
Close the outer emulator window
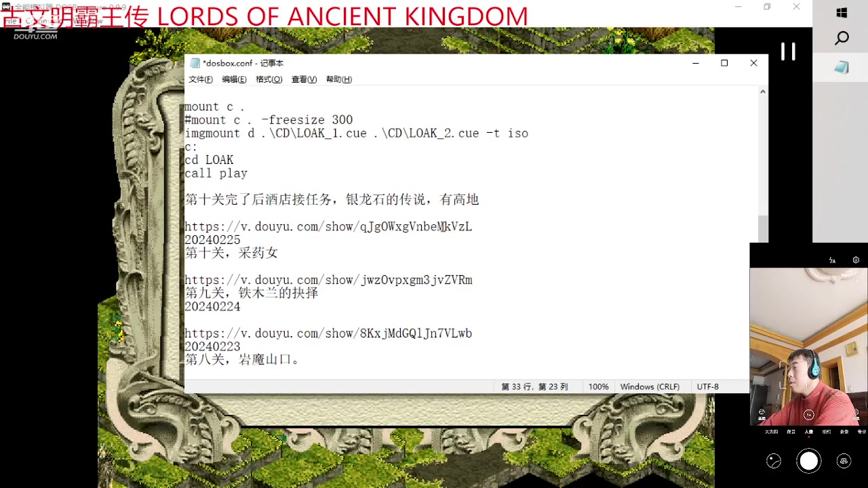tap(796, 7)
